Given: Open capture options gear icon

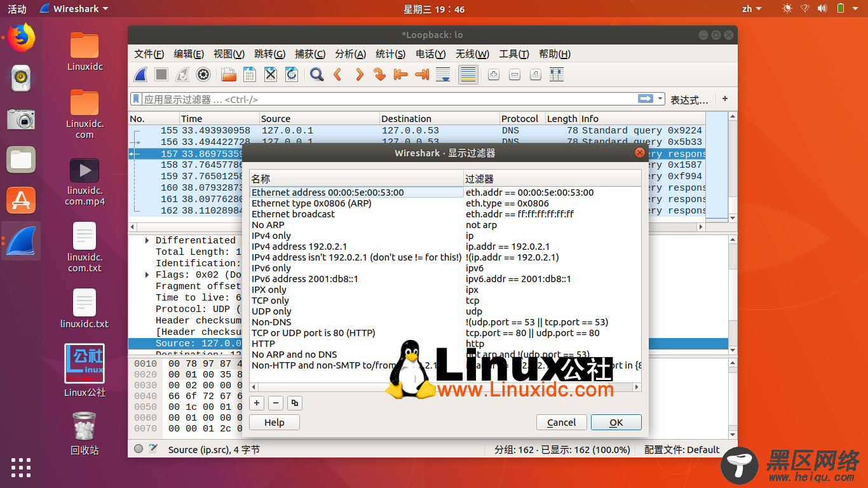Looking at the screenshot, I should 203,74.
